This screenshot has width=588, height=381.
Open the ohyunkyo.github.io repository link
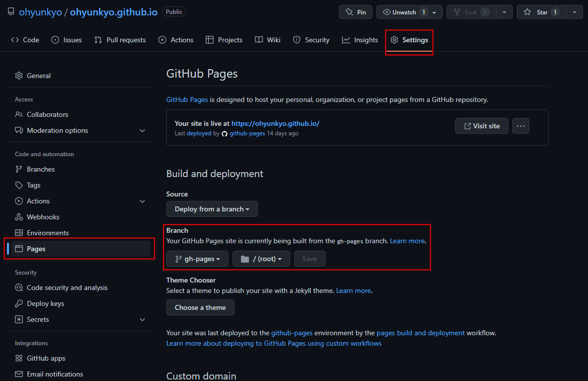coord(114,12)
